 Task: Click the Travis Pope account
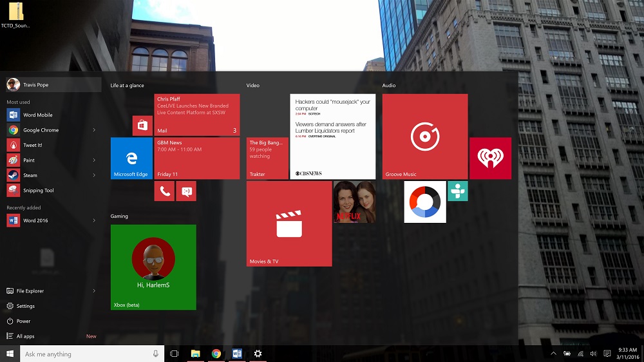[53, 84]
